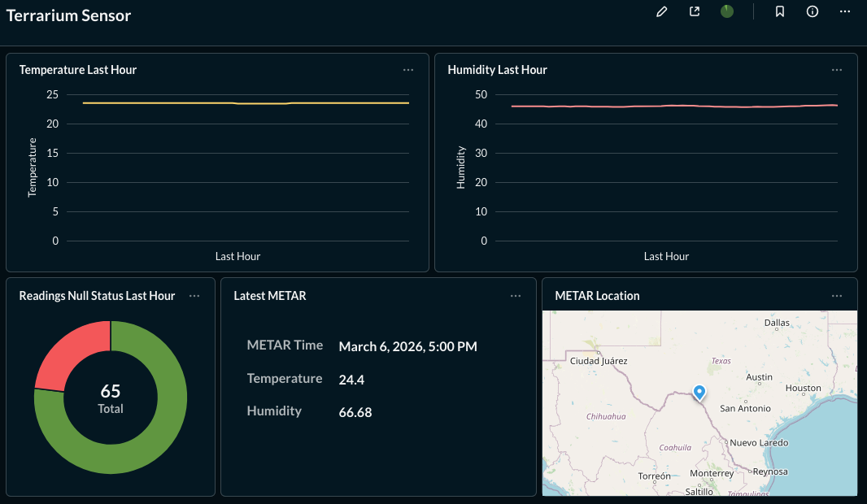This screenshot has height=504, width=867.
Task: Open the Latest METAR panel title menu
Action: pyautogui.click(x=269, y=296)
